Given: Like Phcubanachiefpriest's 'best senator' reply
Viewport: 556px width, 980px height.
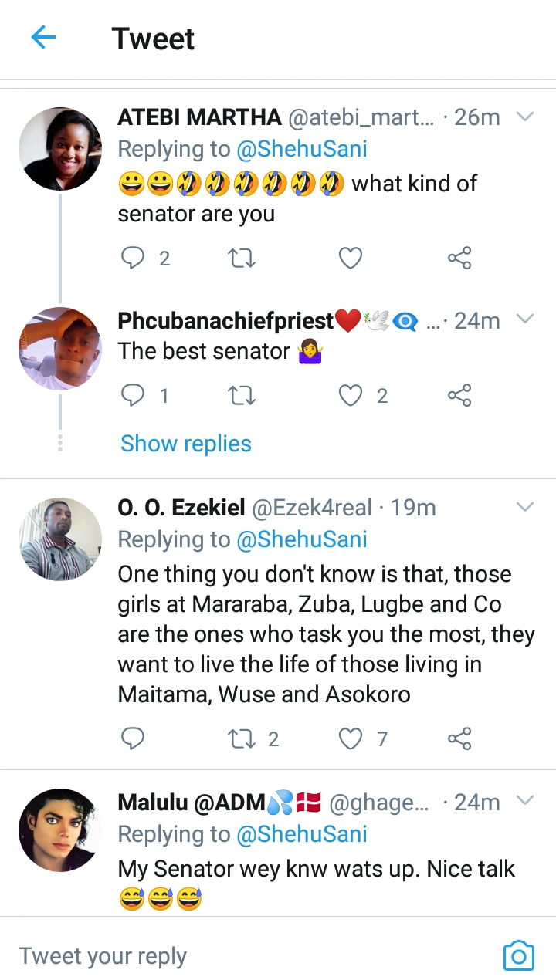Looking at the screenshot, I should pos(351,396).
